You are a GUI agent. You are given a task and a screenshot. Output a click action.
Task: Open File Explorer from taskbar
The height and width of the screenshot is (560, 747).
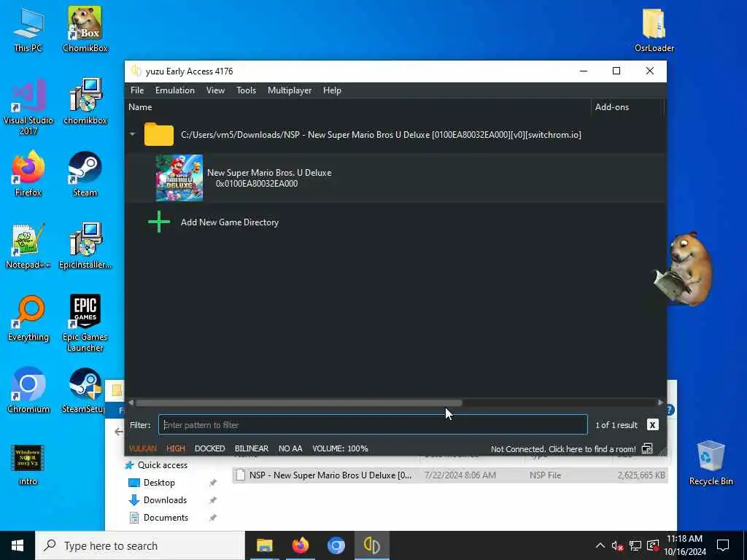(x=264, y=545)
